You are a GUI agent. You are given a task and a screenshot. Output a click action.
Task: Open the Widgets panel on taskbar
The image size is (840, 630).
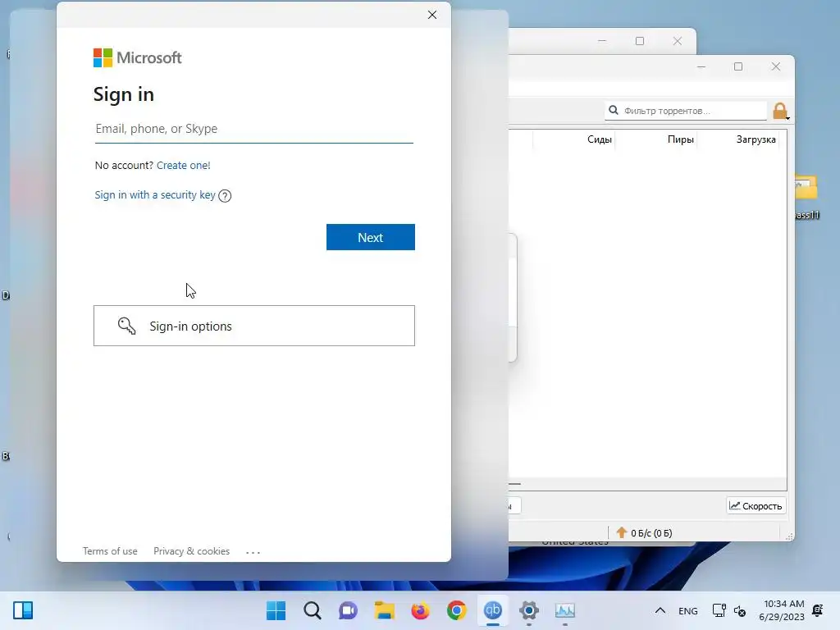tap(23, 610)
